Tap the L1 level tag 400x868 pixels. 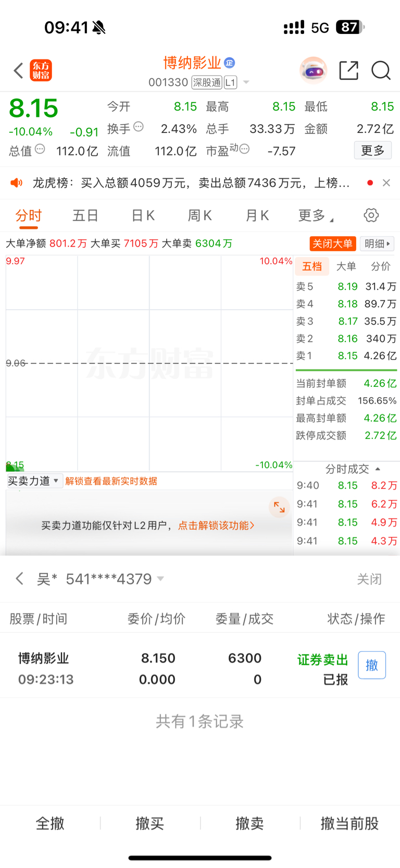(x=230, y=82)
